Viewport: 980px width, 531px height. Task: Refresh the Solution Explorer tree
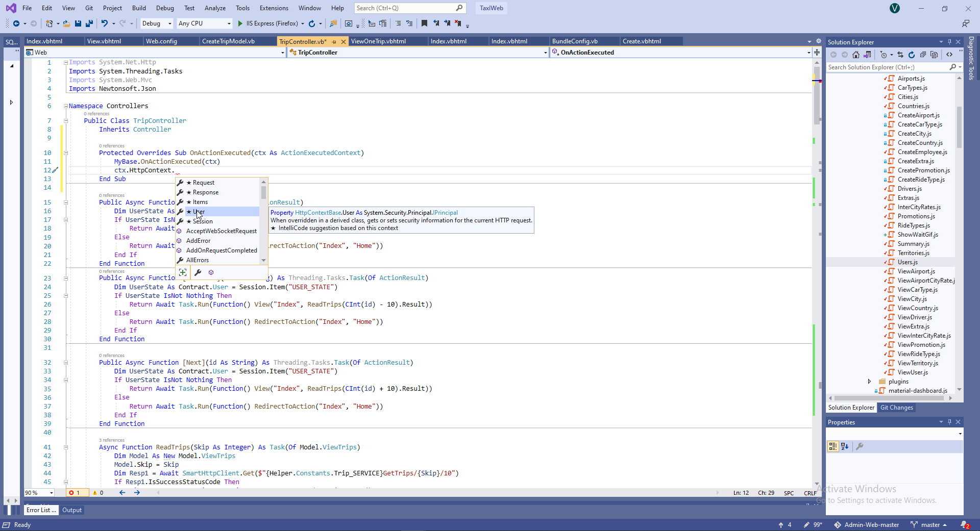[912, 55]
